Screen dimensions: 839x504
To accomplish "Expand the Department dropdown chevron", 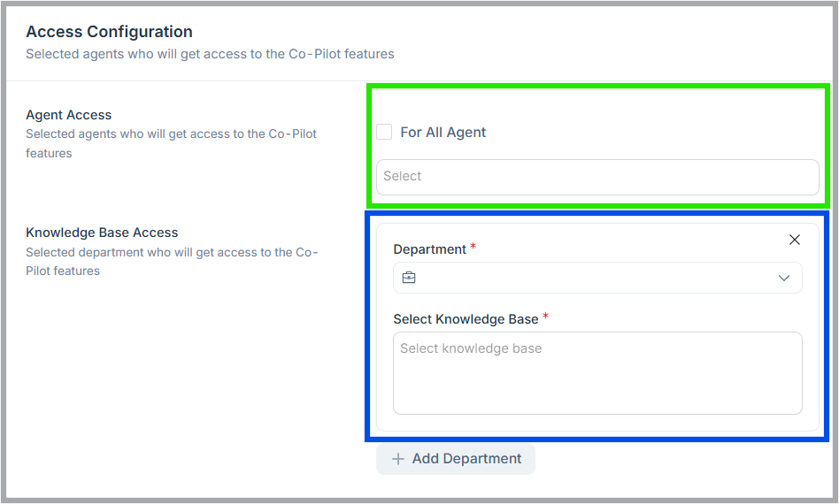I will point(783,278).
